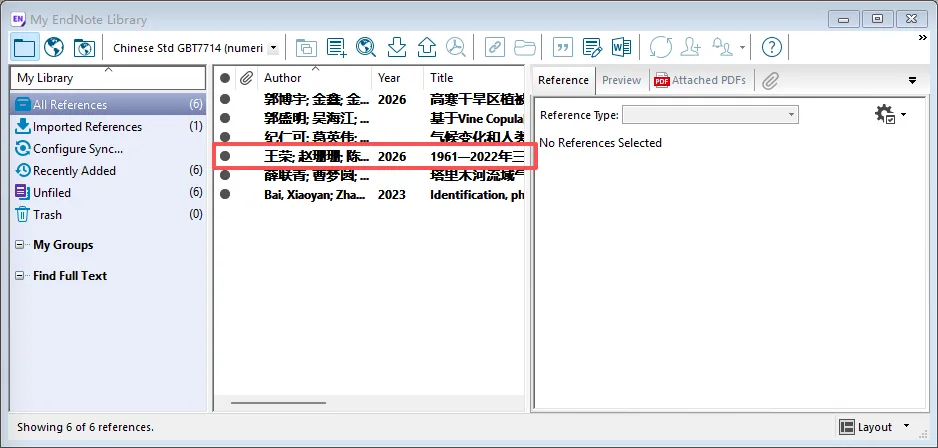The image size is (938, 448).
Task: Click the Insert Citation quote icon
Action: point(562,47)
